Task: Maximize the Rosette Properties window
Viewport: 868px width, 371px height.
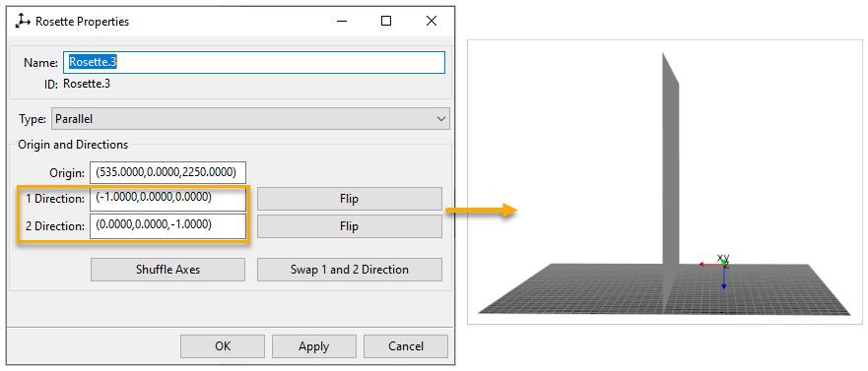Action: pos(386,22)
